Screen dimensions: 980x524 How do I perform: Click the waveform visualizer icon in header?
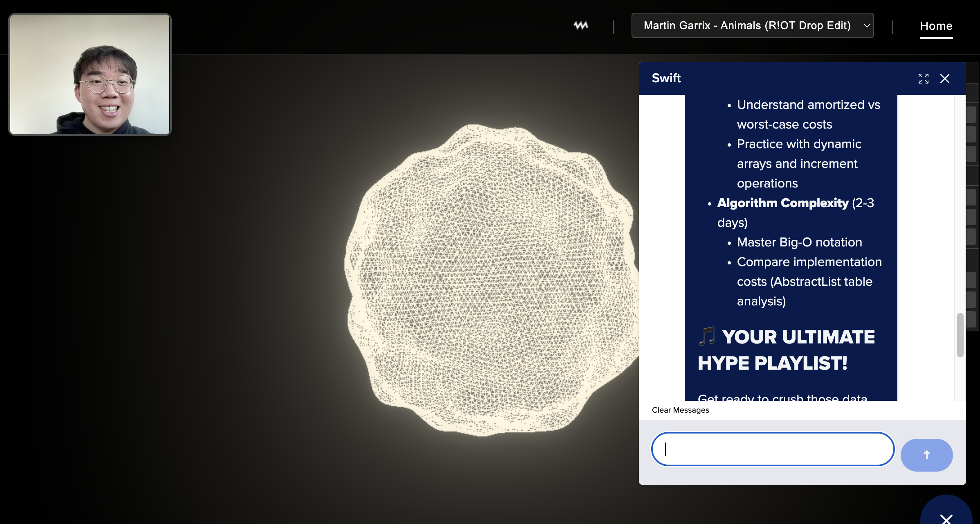coord(580,26)
